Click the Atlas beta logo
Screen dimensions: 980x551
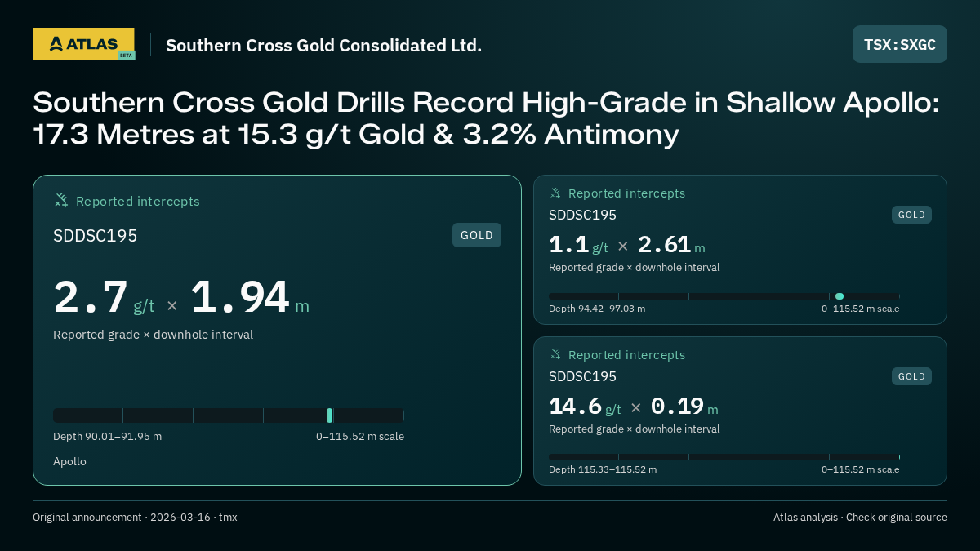[x=83, y=44]
